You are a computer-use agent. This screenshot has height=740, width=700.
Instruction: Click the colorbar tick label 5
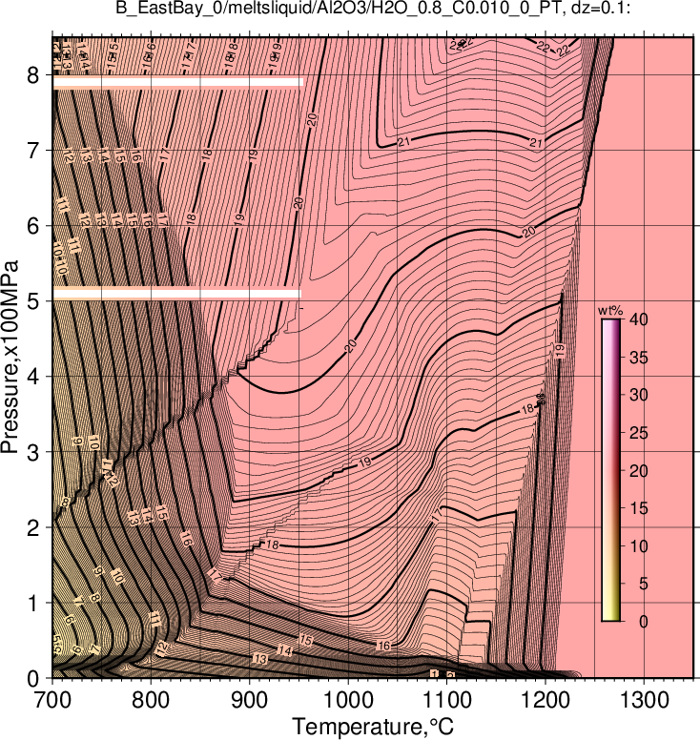(x=644, y=584)
